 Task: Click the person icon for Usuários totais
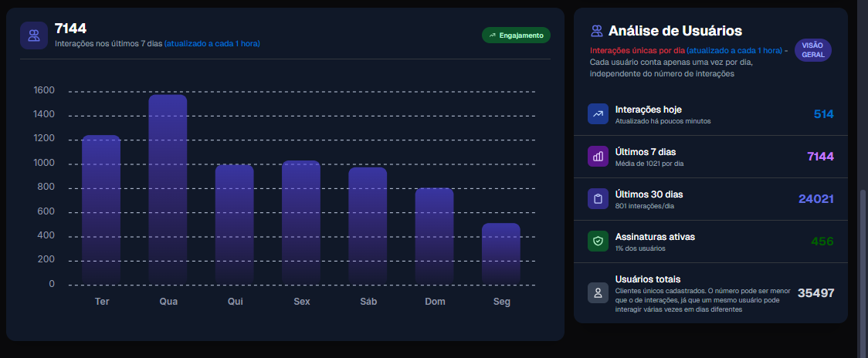(598, 293)
